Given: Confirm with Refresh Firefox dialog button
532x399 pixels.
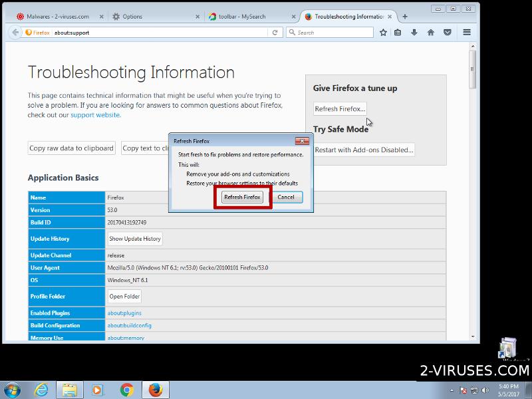Looking at the screenshot, I should 242,198.
